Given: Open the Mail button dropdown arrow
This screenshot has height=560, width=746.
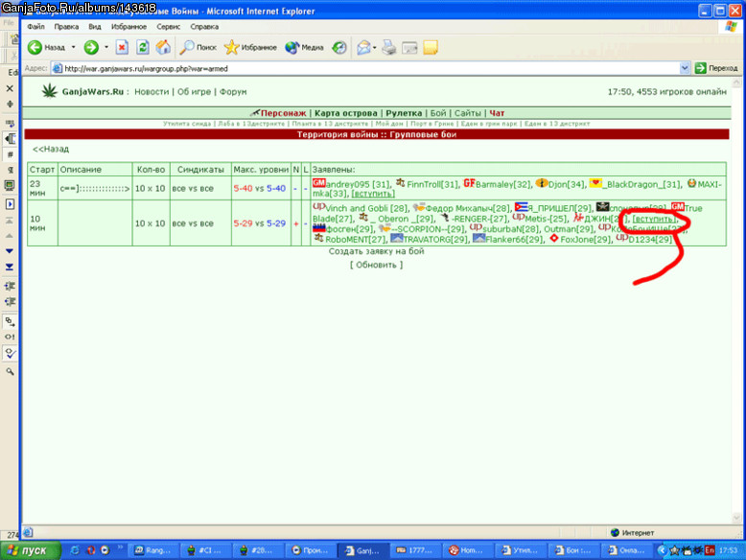Looking at the screenshot, I should [374, 47].
